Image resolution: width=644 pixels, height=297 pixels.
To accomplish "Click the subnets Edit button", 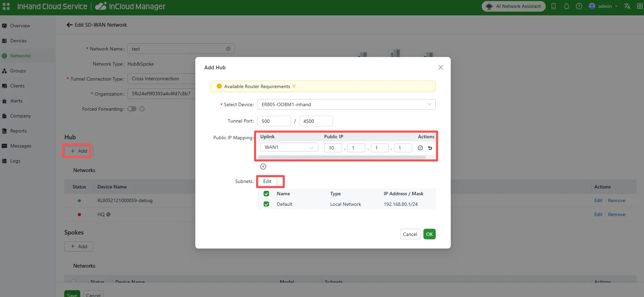I will [x=267, y=181].
